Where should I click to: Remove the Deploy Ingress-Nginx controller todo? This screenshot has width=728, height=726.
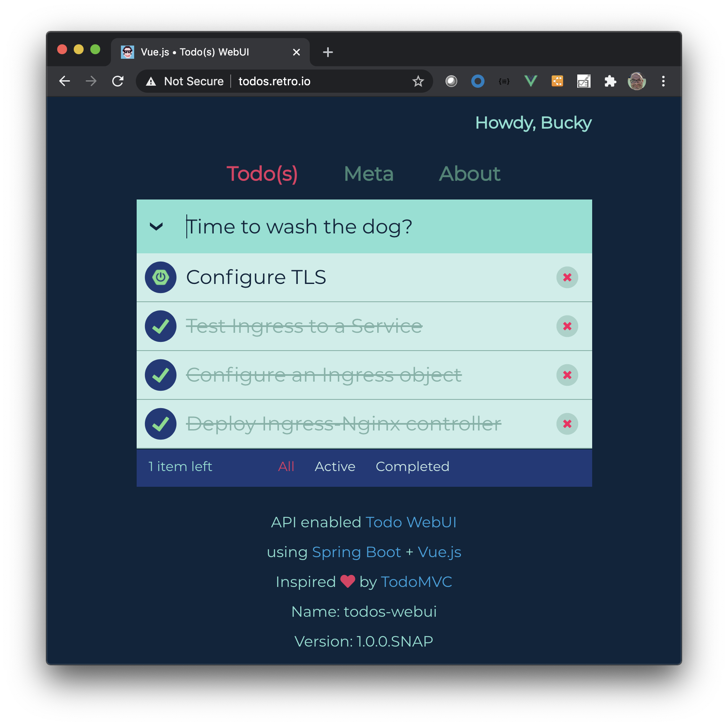pos(567,424)
